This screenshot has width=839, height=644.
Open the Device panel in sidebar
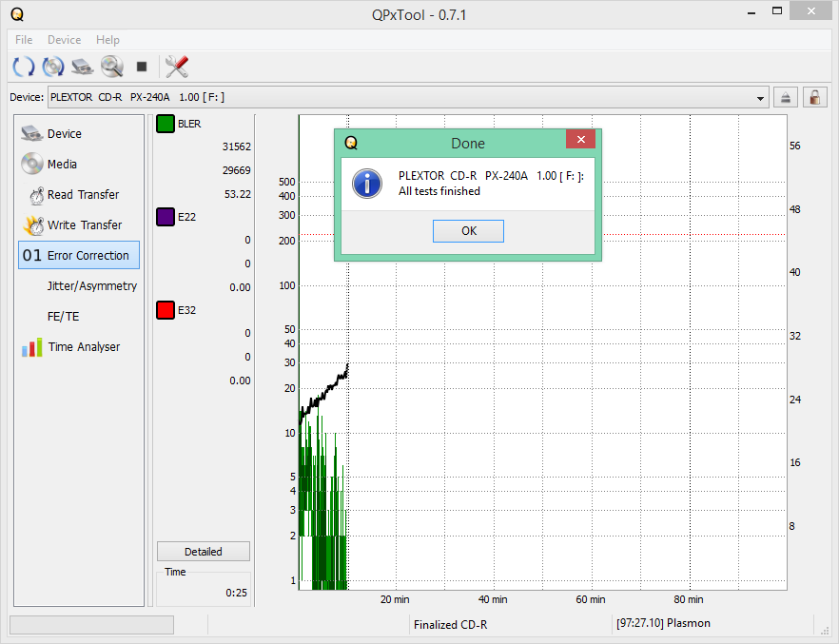coord(79,134)
